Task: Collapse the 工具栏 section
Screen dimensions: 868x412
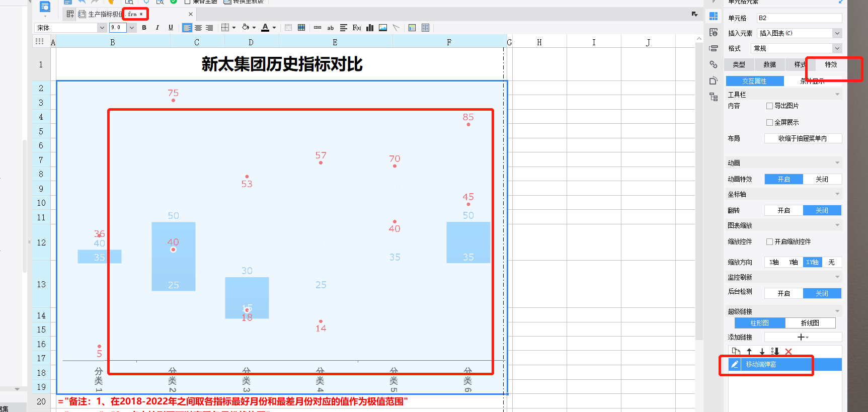Action: coord(837,95)
